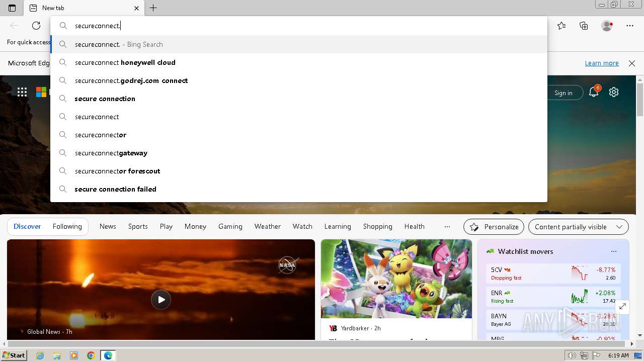Screen dimensions: 644x362
Task: Select 'secureconnect. - Bing Search' suggestion
Action: pyautogui.click(x=299, y=44)
